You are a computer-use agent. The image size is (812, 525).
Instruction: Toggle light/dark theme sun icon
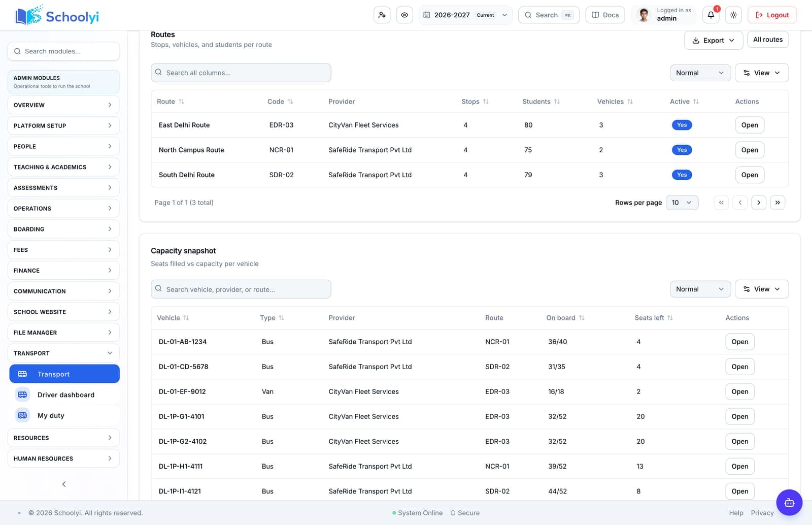coord(733,15)
